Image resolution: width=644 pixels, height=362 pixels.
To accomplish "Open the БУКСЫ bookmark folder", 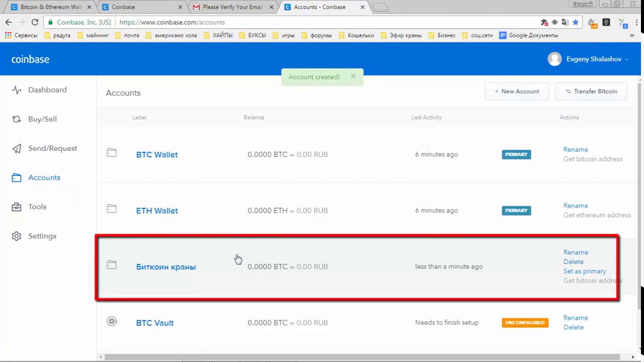I will point(253,35).
